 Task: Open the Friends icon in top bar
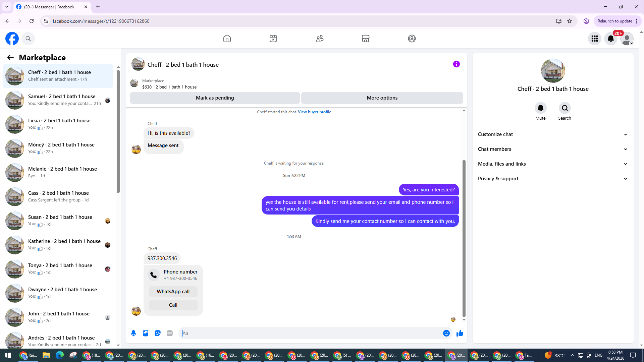click(x=320, y=39)
